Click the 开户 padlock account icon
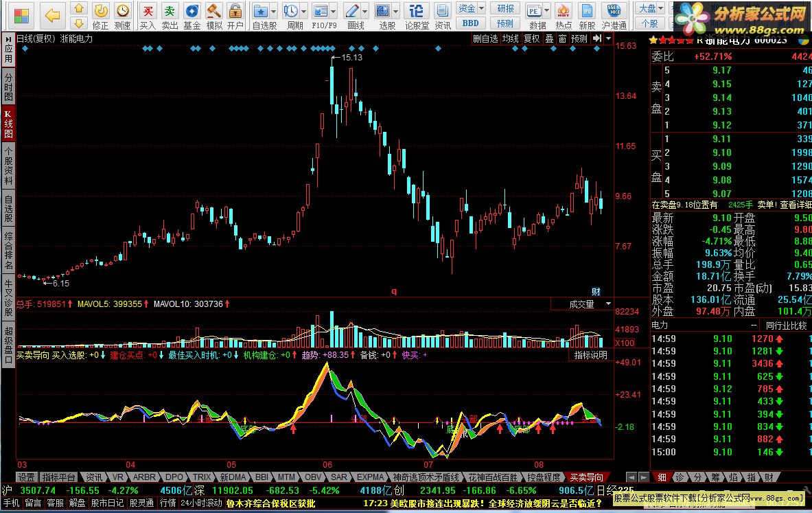The width and height of the screenshot is (812, 513). [235, 16]
